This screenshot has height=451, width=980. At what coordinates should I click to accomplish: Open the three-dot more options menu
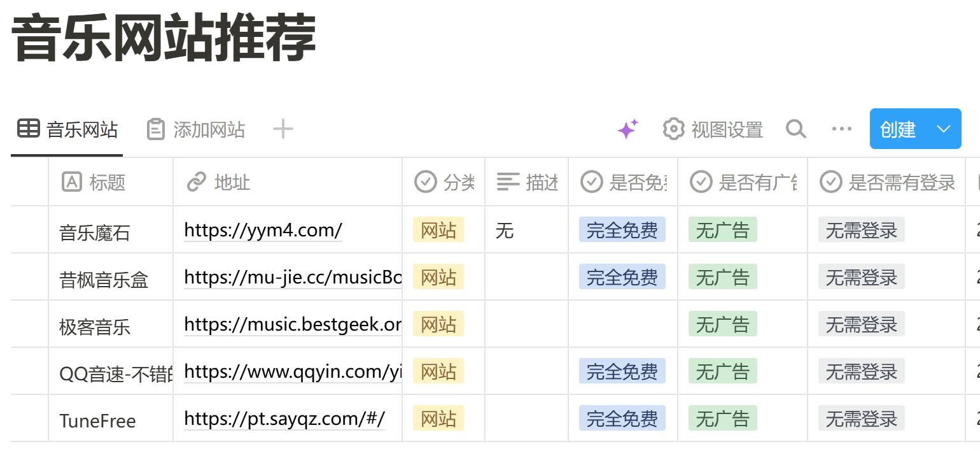coord(841,129)
